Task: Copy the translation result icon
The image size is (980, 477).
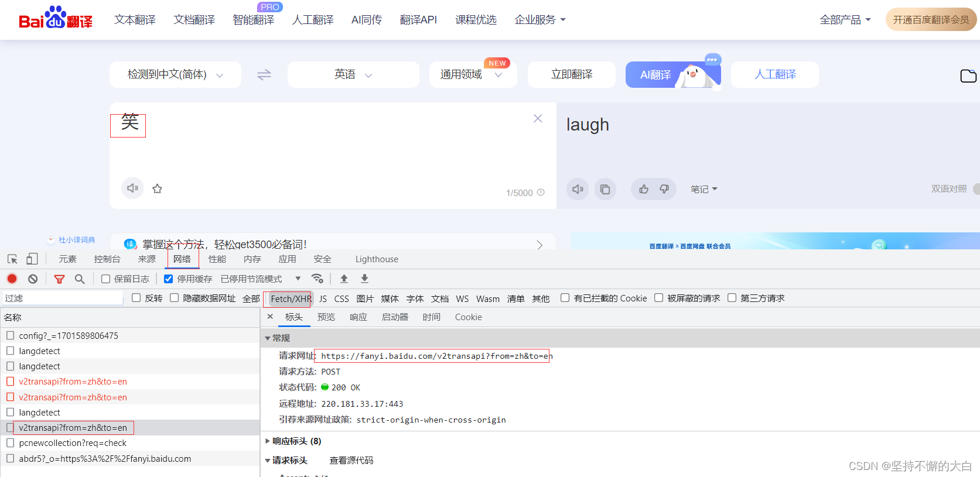Action: (605, 189)
